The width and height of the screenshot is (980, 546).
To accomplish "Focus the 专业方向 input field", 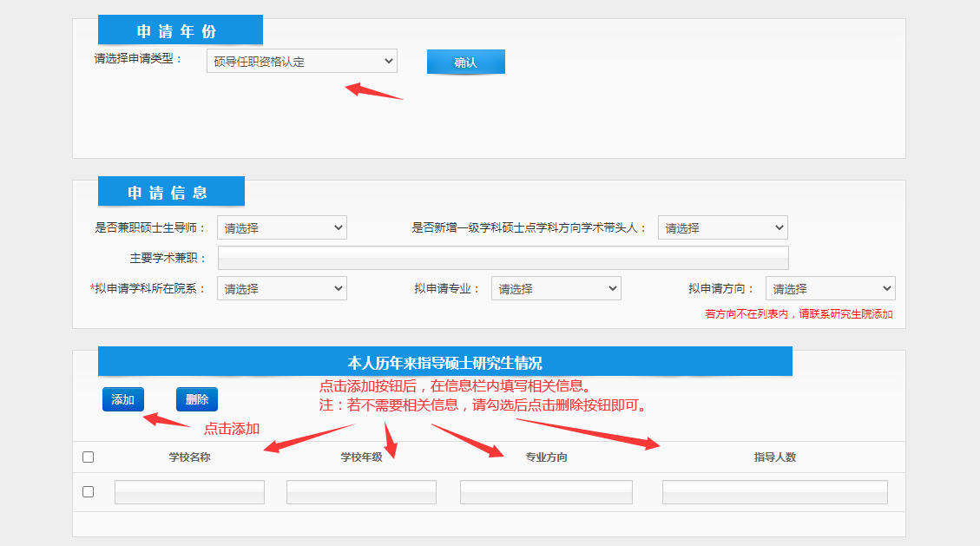I will [546, 492].
